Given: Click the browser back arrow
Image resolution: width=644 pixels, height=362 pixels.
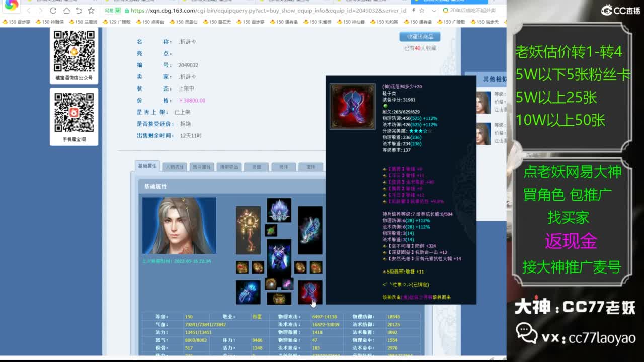Looking at the screenshot, I should 29,11.
